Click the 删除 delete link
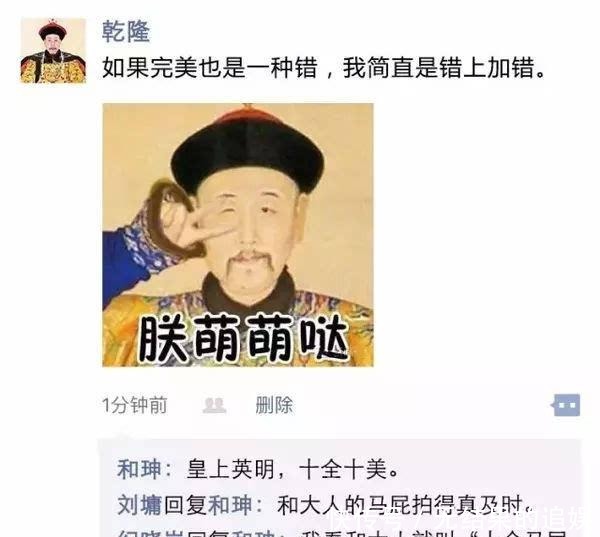The width and height of the screenshot is (600, 537). click(274, 405)
